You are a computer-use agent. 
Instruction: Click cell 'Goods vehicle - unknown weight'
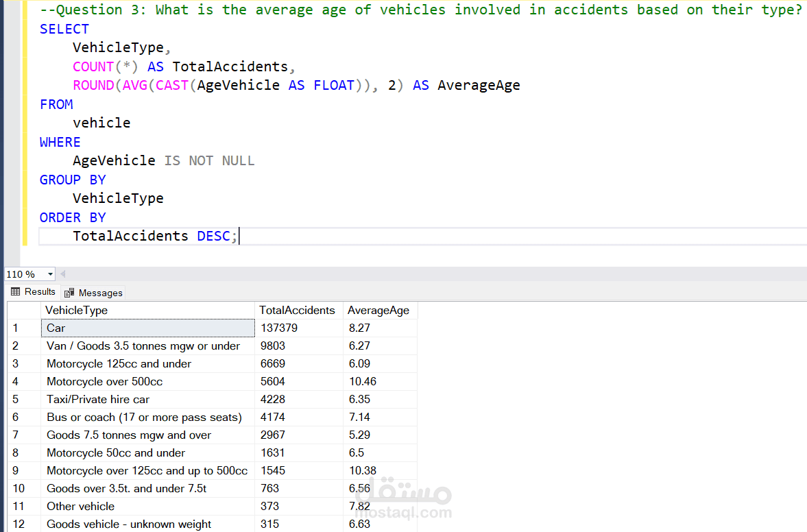147,524
